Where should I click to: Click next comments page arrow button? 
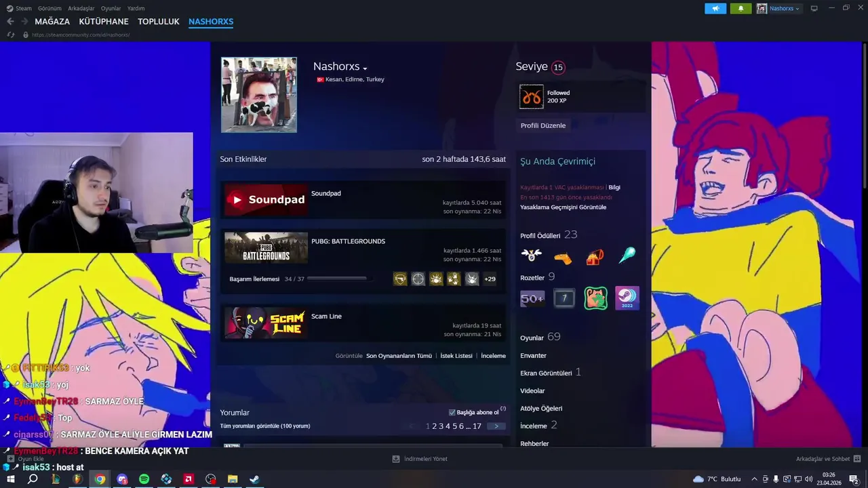(x=496, y=426)
